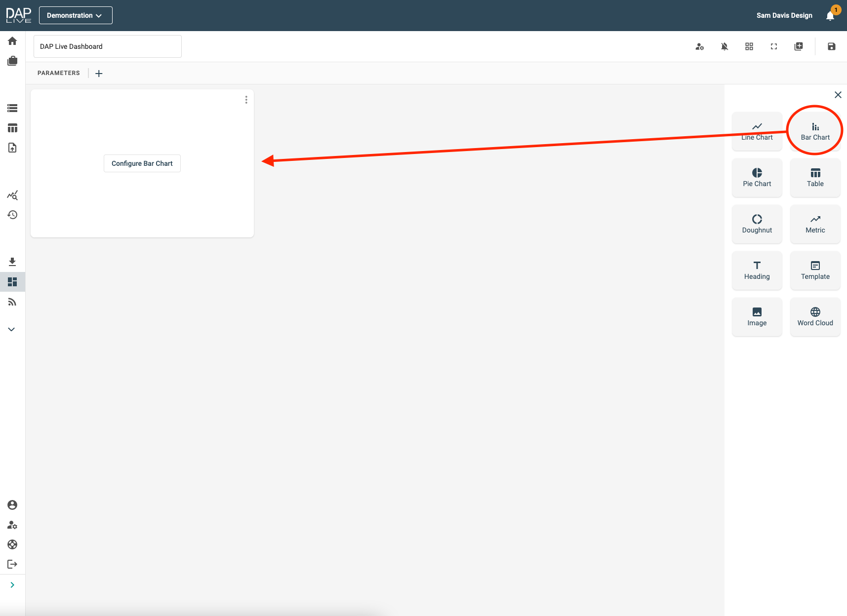Image resolution: width=847 pixels, height=616 pixels.
Task: Enter fullscreen mode via toolbar icon
Action: coord(774,46)
